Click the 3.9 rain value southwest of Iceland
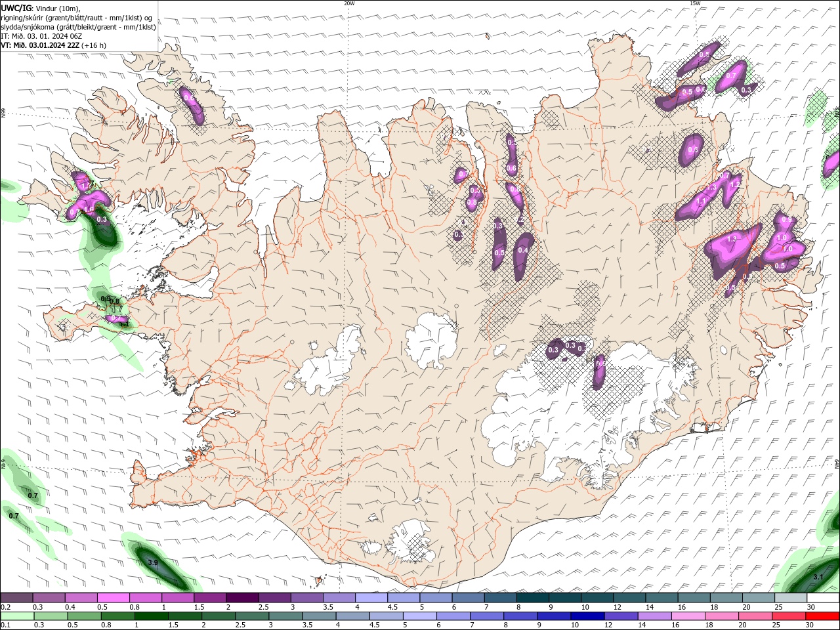This screenshot has width=840, height=630. tap(153, 563)
